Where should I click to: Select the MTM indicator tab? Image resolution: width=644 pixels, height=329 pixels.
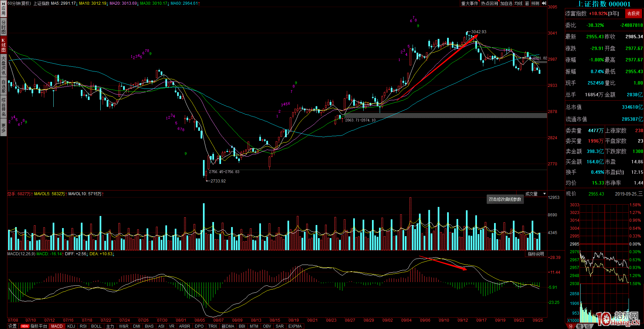pyautogui.click(x=254, y=326)
